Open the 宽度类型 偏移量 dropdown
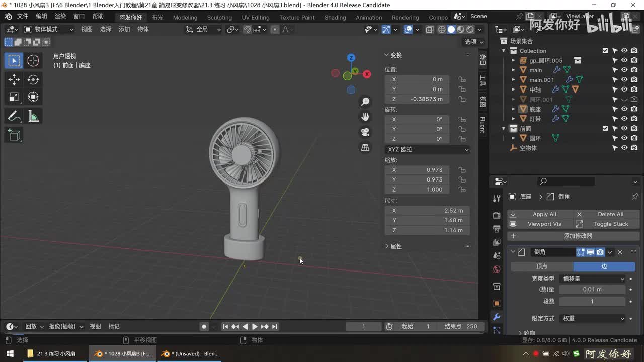This screenshot has height=362, width=644. (592, 279)
